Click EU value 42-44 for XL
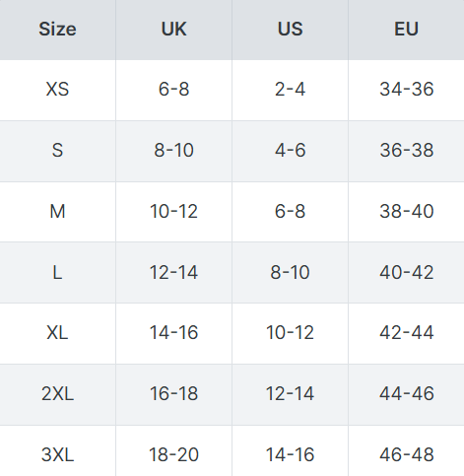Screen dimensions: 464x476 (406, 333)
